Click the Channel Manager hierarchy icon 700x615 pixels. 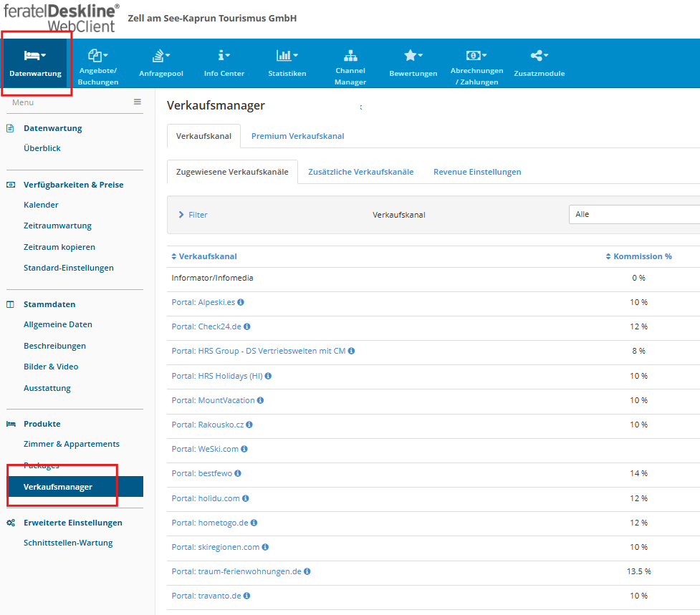(x=350, y=55)
